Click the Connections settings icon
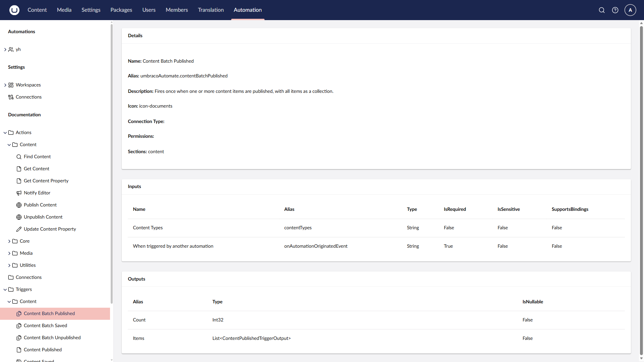The height and width of the screenshot is (362, 644). pyautogui.click(x=11, y=97)
